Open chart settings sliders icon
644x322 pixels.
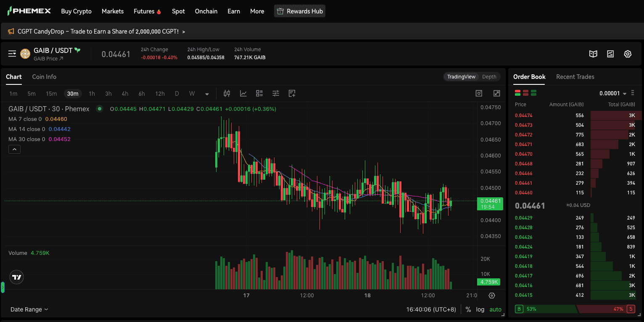276,93
